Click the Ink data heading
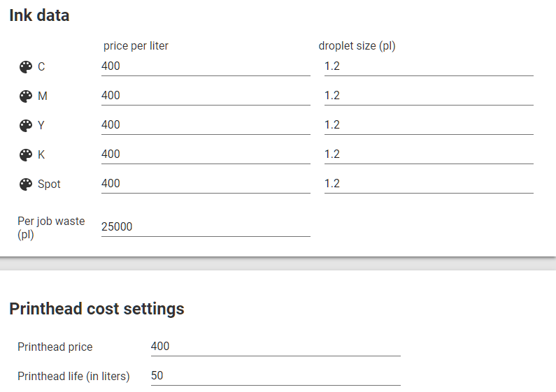This screenshot has height=392, width=556. pyautogui.click(x=39, y=15)
